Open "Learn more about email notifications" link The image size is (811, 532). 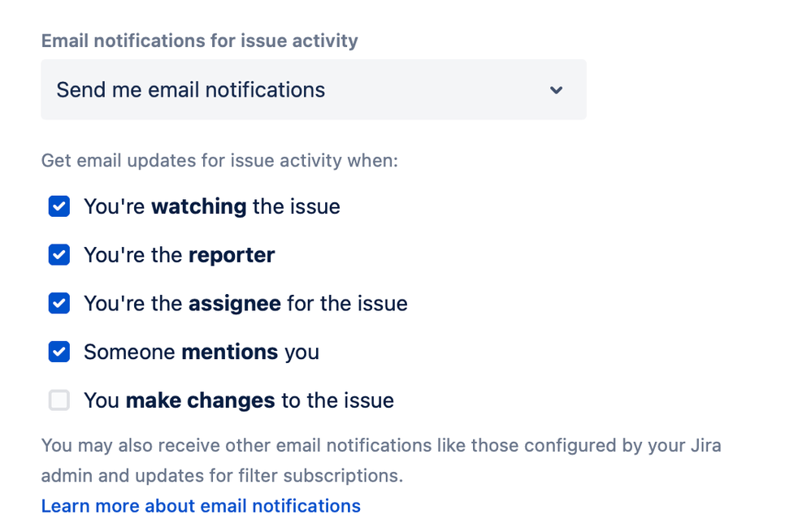coord(201,506)
